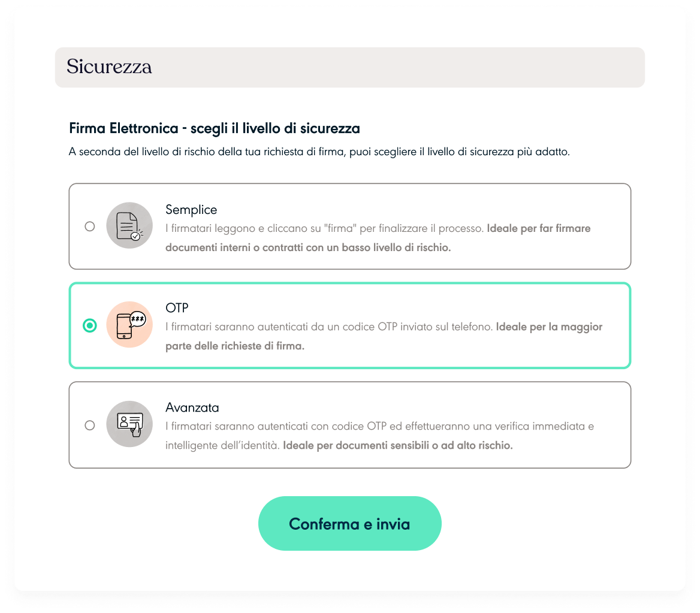Click the "I firmatari leggono e cliccano" text
The width and height of the screenshot is (700, 613).
tap(234, 228)
